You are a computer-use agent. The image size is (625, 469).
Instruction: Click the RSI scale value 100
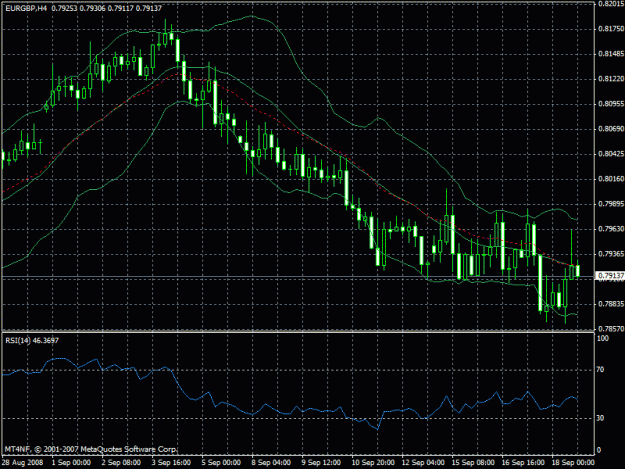click(x=603, y=339)
